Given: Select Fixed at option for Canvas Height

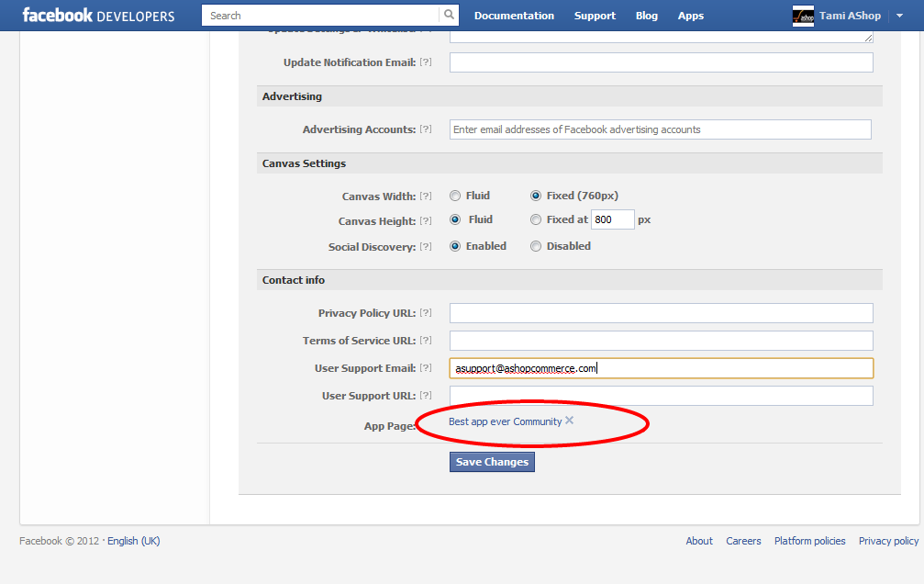Looking at the screenshot, I should 536,220.
